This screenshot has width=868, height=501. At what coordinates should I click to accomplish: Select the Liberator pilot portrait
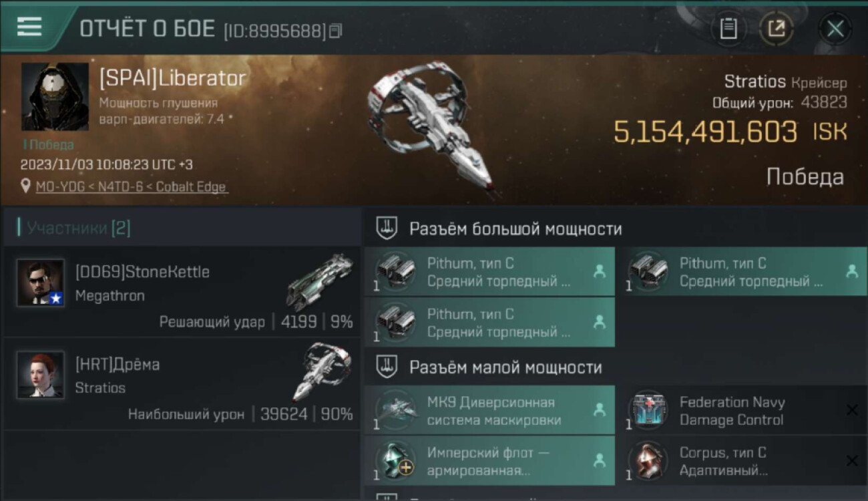coord(55,97)
